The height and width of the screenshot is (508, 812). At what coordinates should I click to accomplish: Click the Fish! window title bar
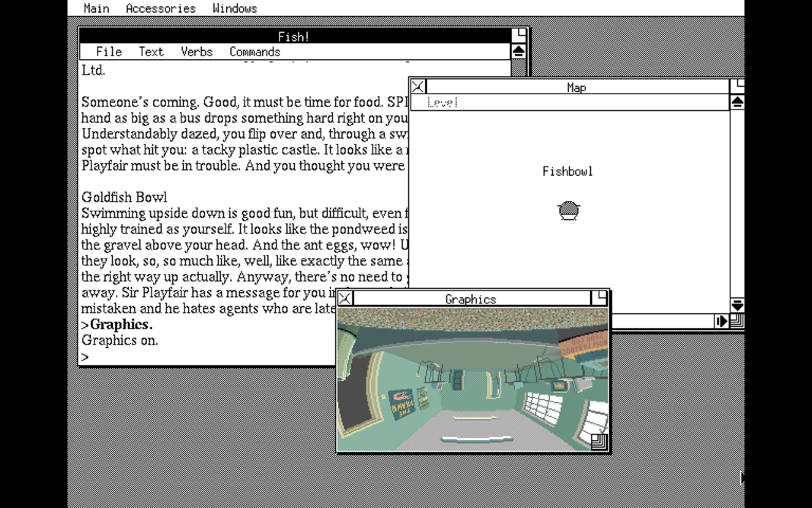pos(294,36)
